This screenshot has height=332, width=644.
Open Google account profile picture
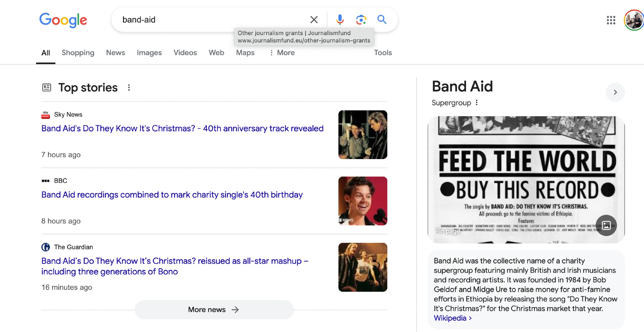tap(634, 20)
